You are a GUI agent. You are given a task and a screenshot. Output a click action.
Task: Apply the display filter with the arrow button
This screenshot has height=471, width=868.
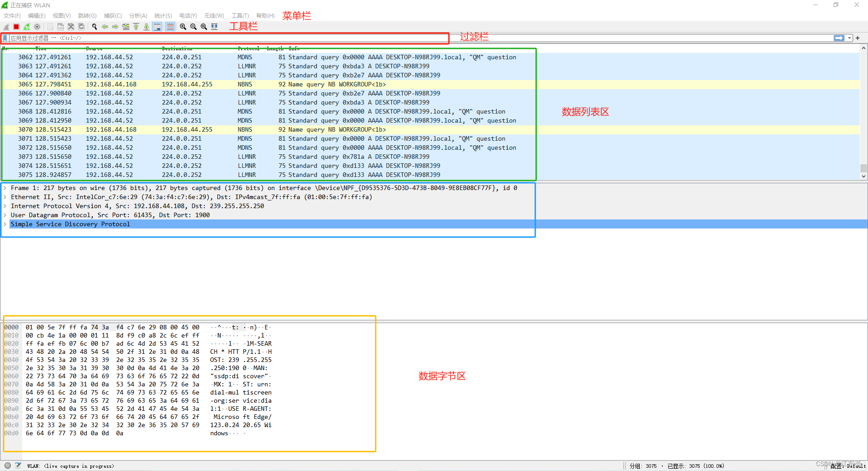[839, 38]
